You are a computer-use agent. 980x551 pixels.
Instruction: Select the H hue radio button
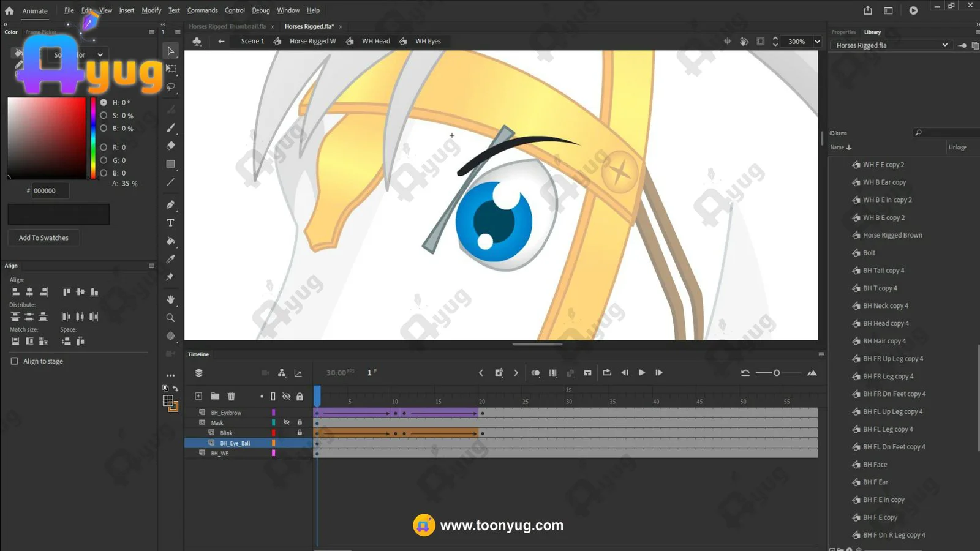coord(104,103)
